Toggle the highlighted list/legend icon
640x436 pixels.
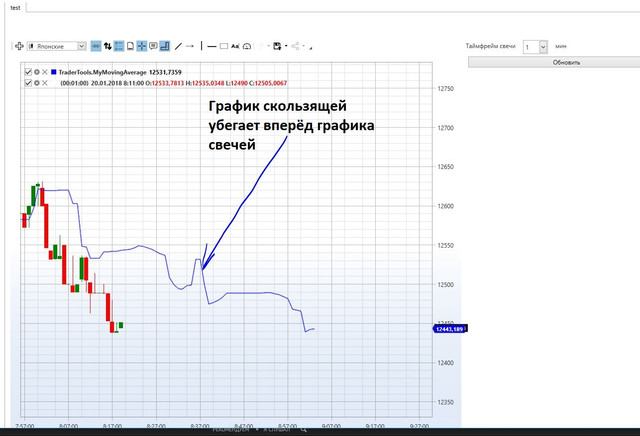point(119,46)
